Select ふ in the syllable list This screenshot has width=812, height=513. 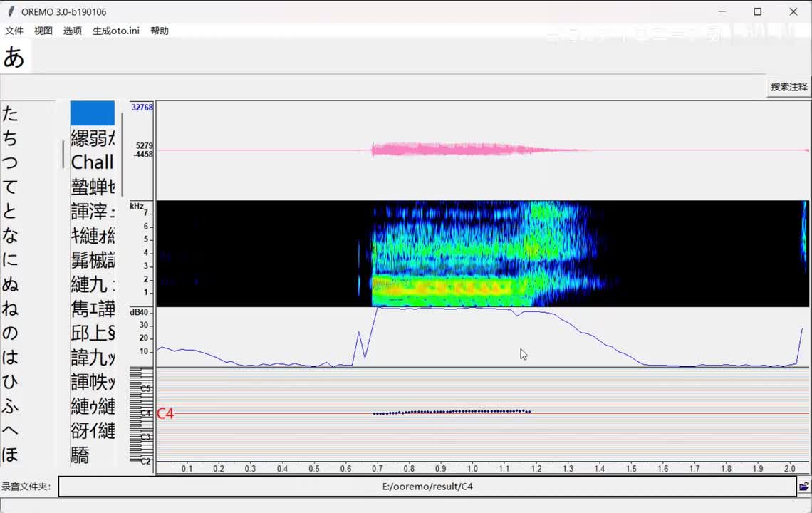click(10, 405)
